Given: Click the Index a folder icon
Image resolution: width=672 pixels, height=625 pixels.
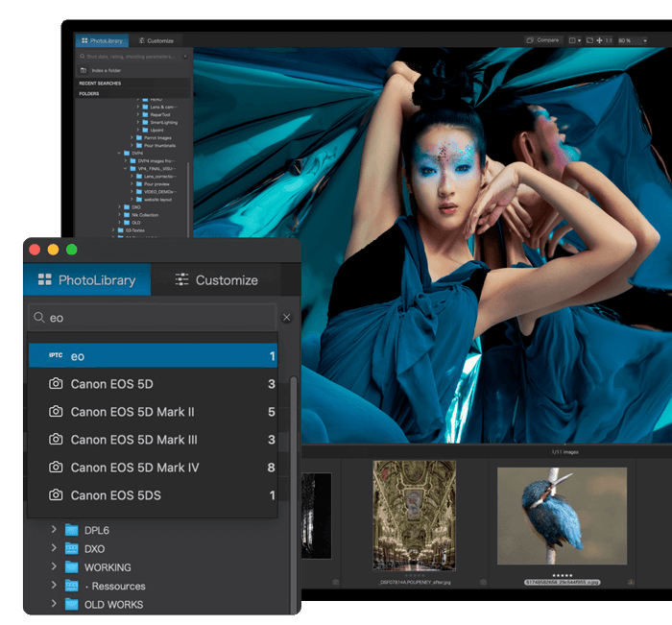Looking at the screenshot, I should click(84, 70).
